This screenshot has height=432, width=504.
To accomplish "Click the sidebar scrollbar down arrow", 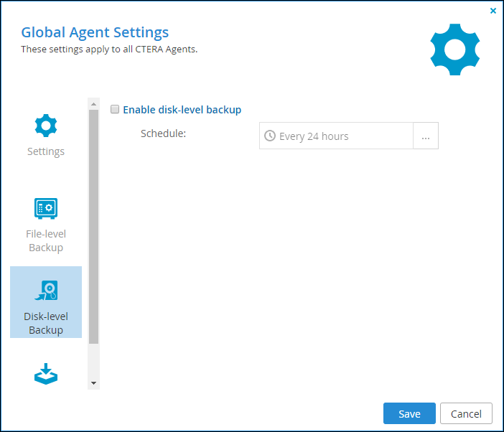I will (93, 383).
